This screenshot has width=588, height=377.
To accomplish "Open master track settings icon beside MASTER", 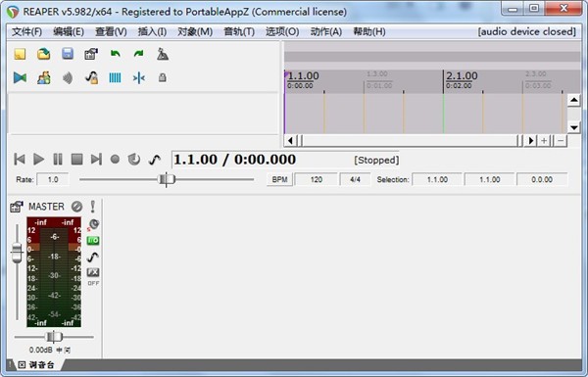I will (17, 207).
